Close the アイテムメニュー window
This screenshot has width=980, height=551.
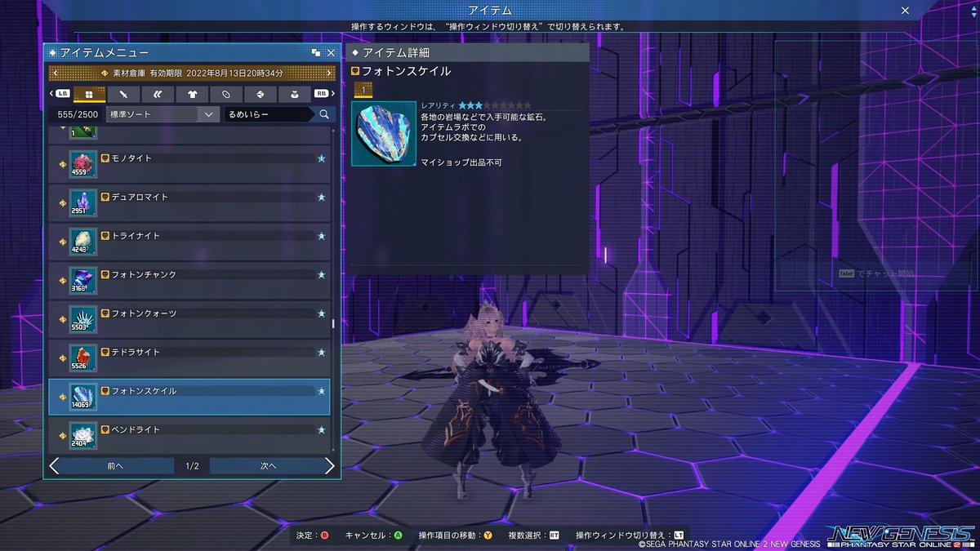pos(331,52)
